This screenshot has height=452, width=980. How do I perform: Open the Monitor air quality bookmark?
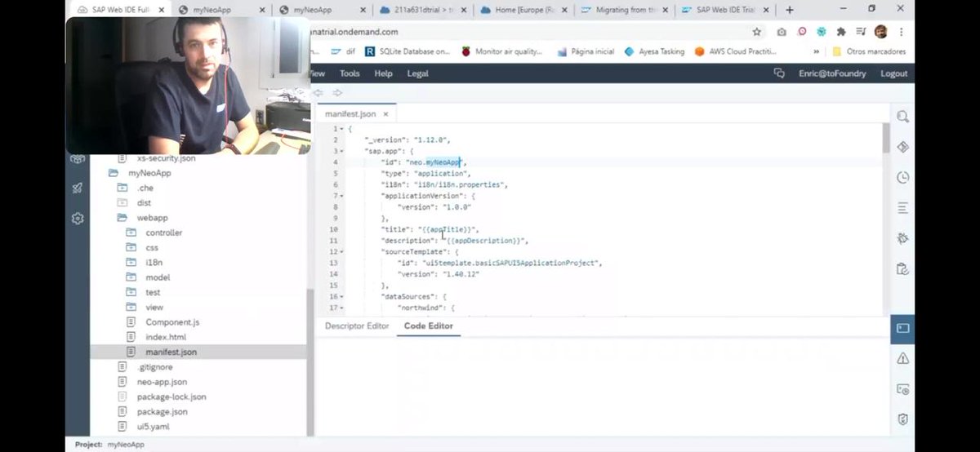point(502,51)
